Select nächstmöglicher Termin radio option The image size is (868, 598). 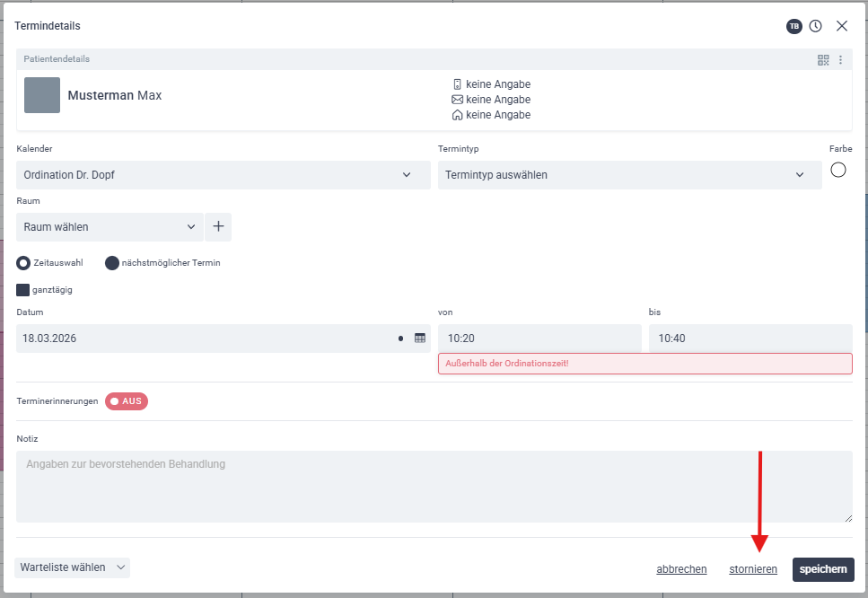pyautogui.click(x=112, y=263)
